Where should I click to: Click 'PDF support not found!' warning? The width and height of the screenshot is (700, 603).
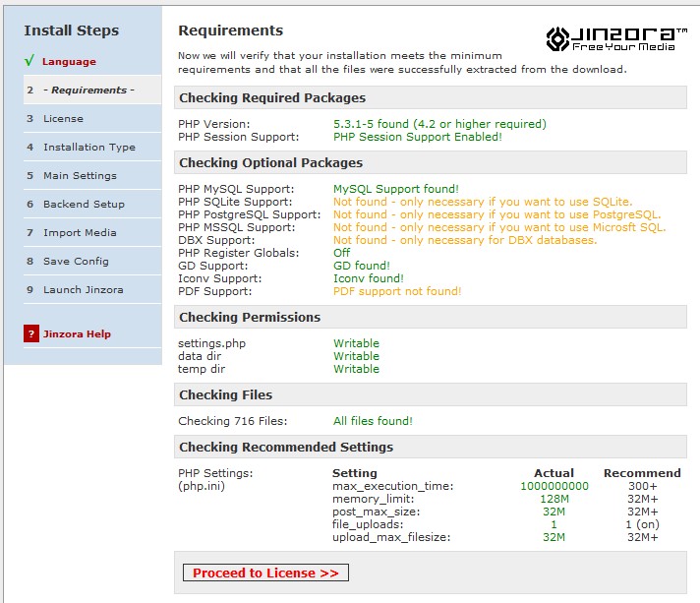point(397,292)
